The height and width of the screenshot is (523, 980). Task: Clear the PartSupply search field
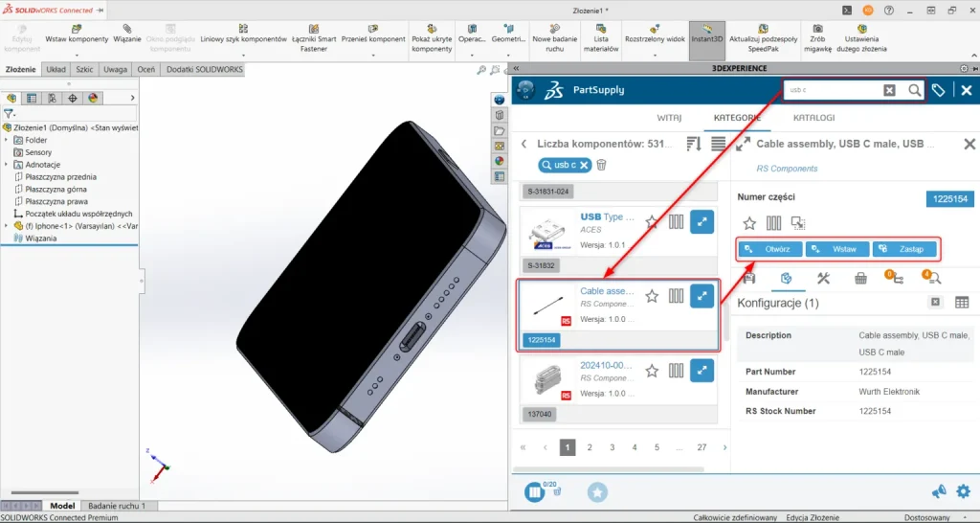[x=889, y=90]
